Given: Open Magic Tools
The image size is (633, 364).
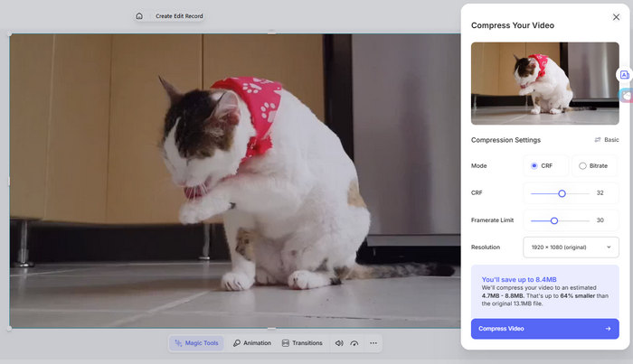Looking at the screenshot, I should tap(196, 343).
